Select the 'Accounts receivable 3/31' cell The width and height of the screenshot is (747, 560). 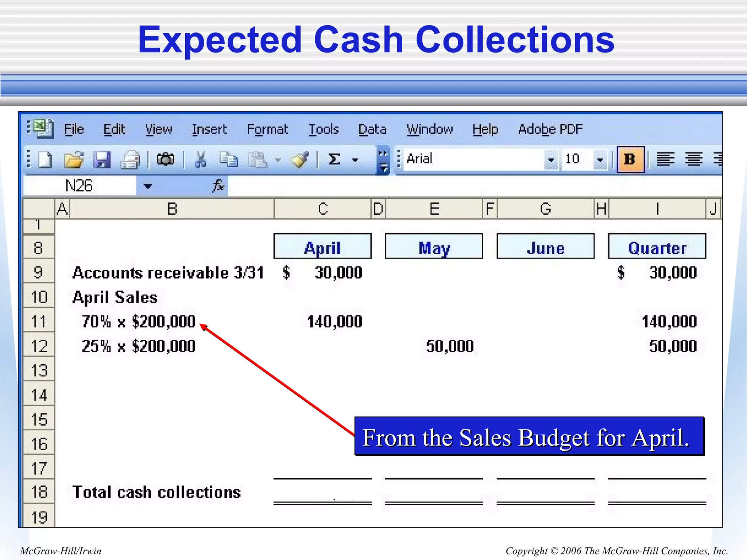pyautogui.click(x=168, y=272)
